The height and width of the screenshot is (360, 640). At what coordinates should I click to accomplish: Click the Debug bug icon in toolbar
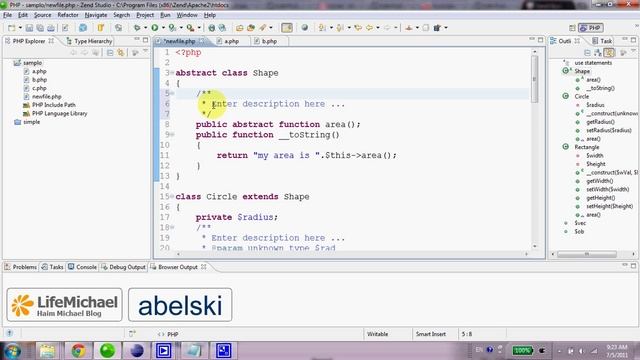pyautogui.click(x=137, y=28)
